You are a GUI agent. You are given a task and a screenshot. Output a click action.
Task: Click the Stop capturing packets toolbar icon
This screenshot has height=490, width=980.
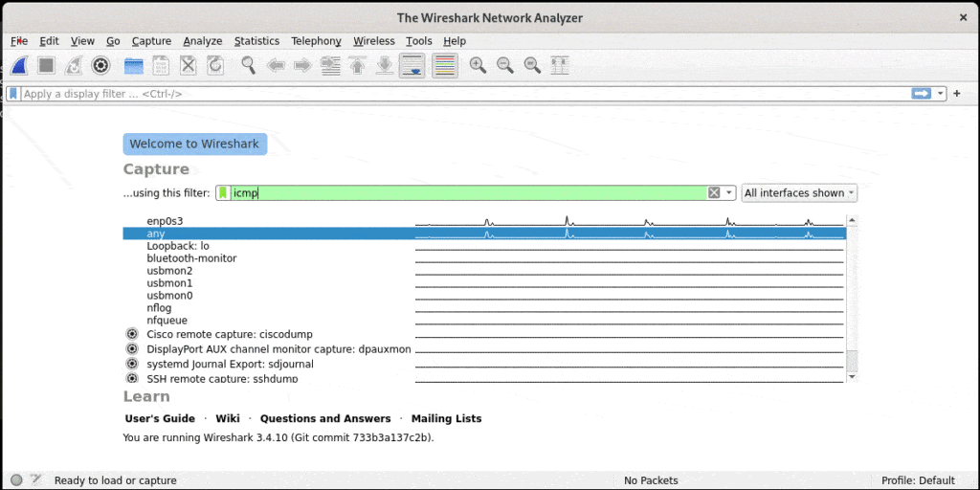(46, 65)
